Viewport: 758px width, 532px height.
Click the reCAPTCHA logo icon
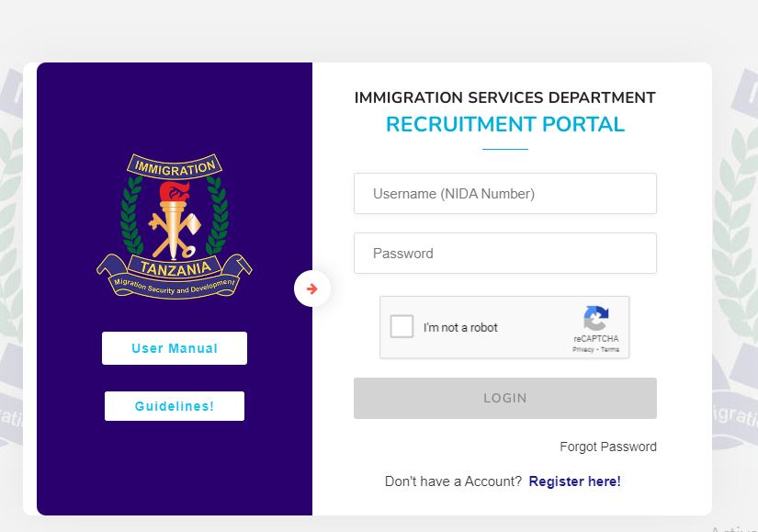[596, 319]
